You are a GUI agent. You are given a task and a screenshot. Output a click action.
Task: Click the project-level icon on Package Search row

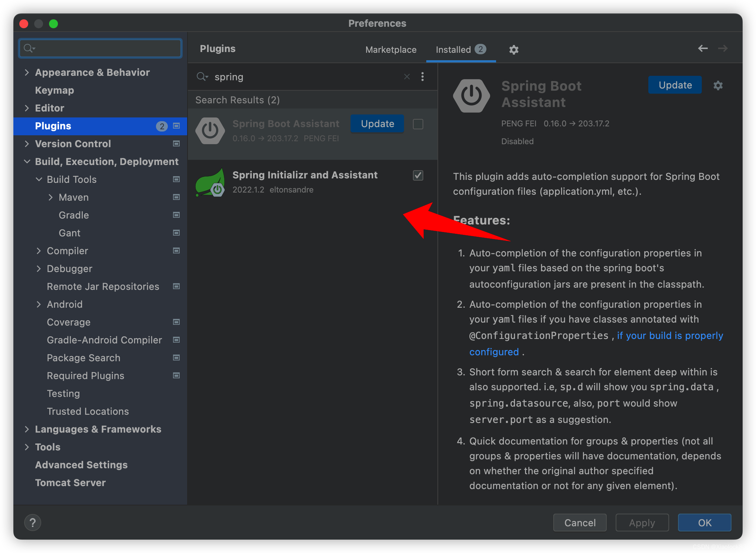coord(176,358)
